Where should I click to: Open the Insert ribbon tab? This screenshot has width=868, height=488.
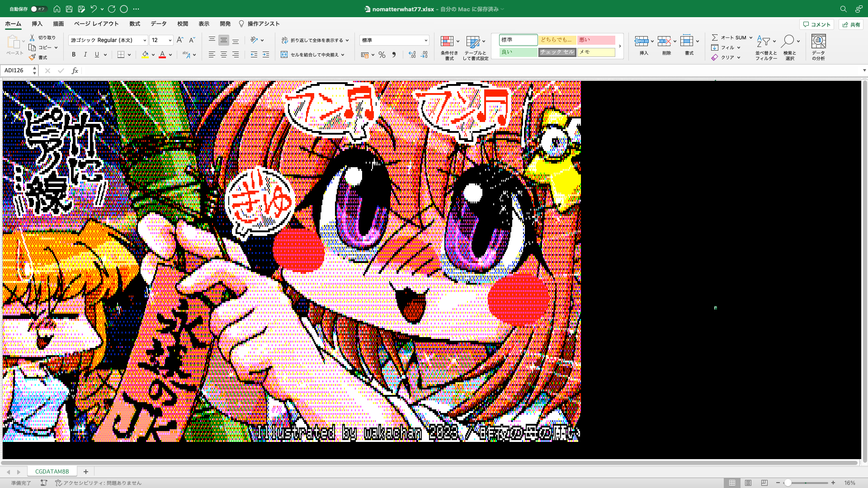tap(37, 23)
